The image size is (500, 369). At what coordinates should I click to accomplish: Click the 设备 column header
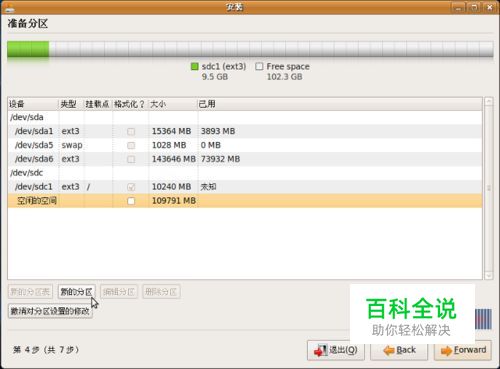click(x=33, y=104)
